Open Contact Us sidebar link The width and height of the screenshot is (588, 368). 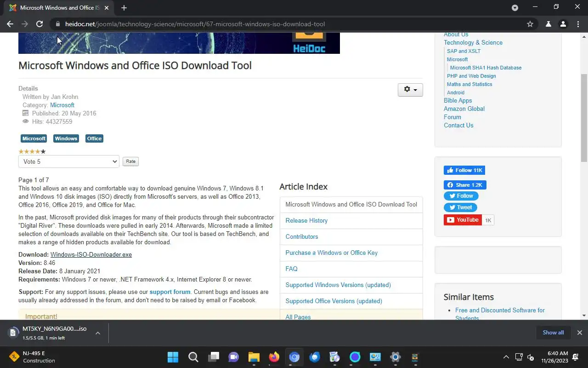tap(458, 125)
